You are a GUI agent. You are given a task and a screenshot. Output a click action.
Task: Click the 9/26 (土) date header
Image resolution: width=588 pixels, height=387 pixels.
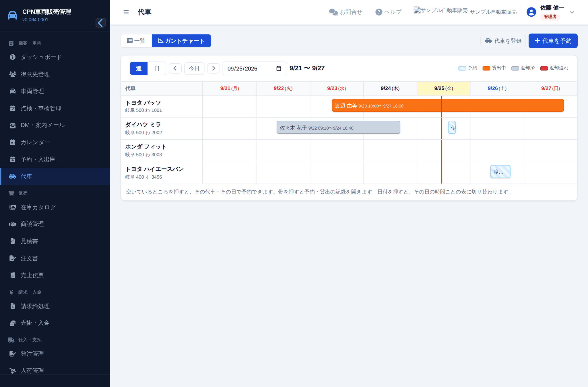pyautogui.click(x=497, y=88)
